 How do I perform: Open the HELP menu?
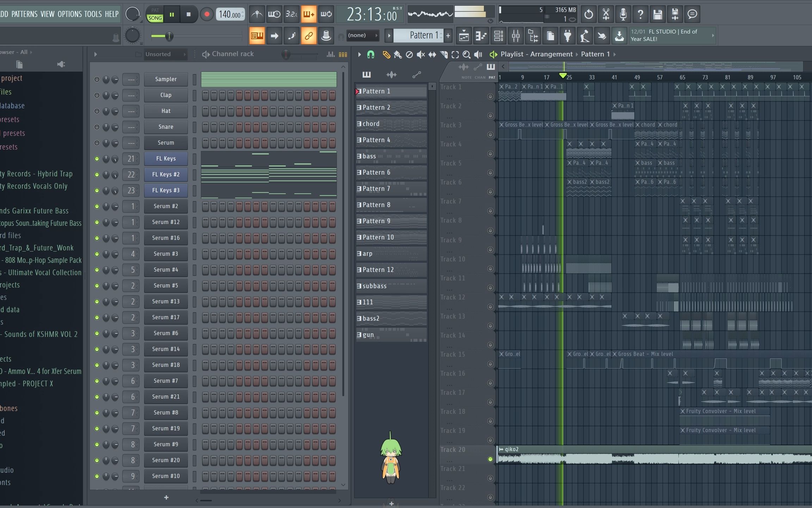click(111, 14)
